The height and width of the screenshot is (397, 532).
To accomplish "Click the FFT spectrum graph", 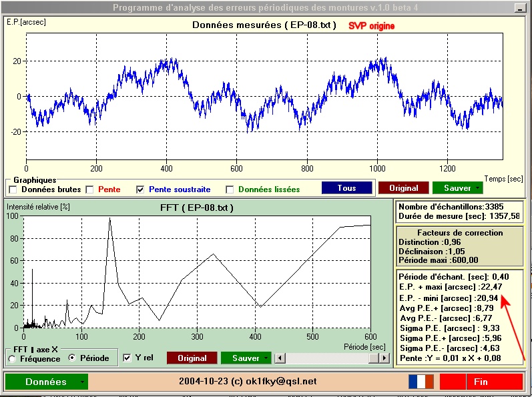I will click(x=197, y=272).
